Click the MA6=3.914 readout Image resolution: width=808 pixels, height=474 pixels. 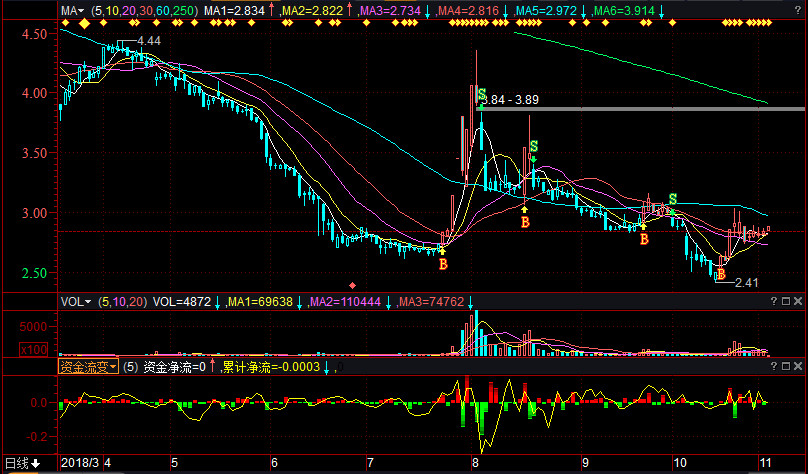click(624, 11)
